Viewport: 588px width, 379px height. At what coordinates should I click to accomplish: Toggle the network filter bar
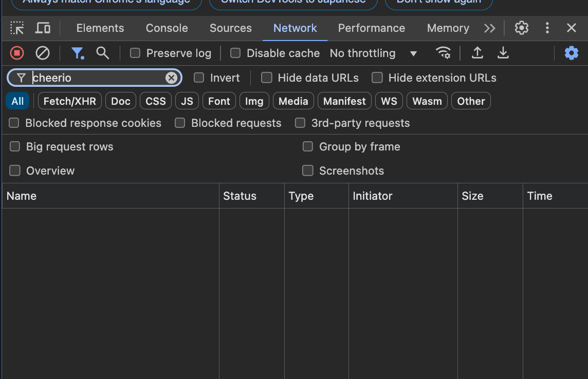[77, 53]
